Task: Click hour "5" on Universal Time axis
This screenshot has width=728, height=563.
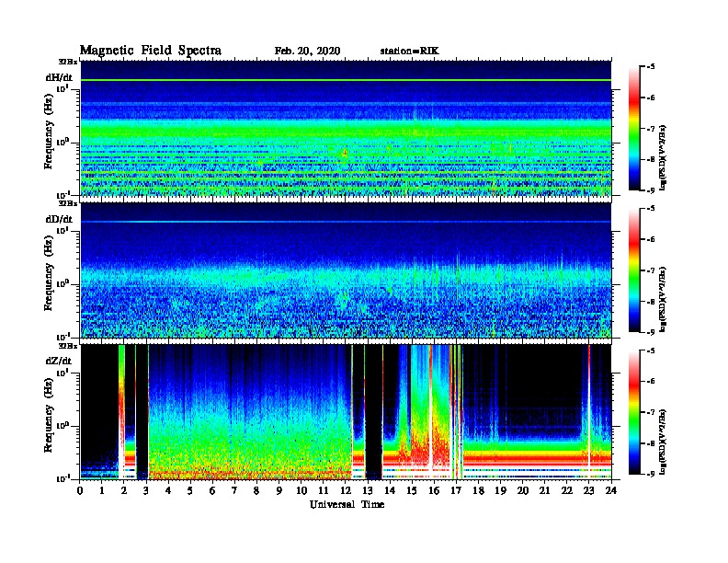Action: pyautogui.click(x=190, y=490)
